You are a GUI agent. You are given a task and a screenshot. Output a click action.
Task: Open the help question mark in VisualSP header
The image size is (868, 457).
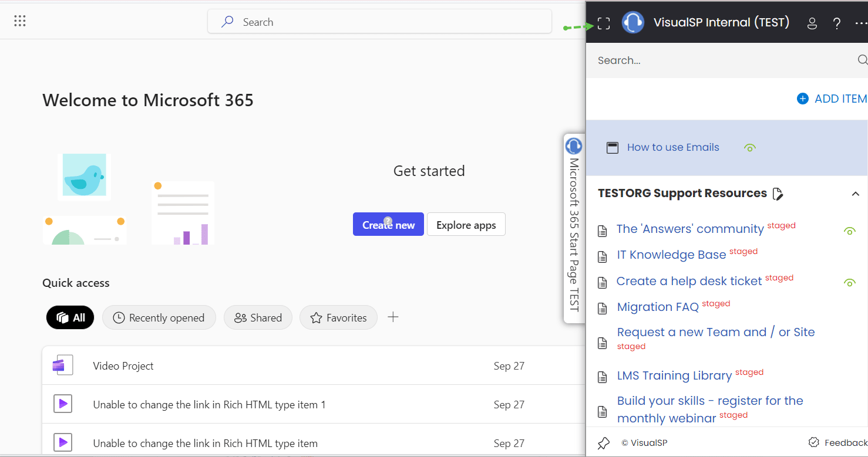coord(837,23)
